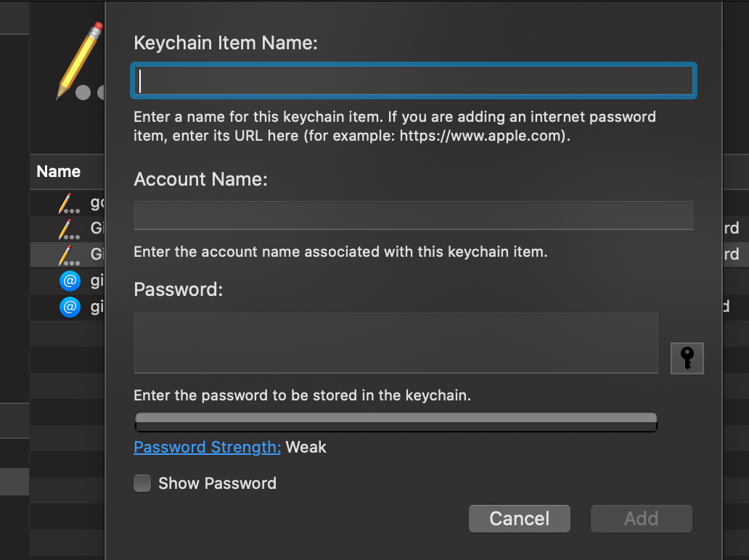Click the "Keychain Item Name:" label
Viewport: 749px width, 560px height.
click(x=226, y=43)
